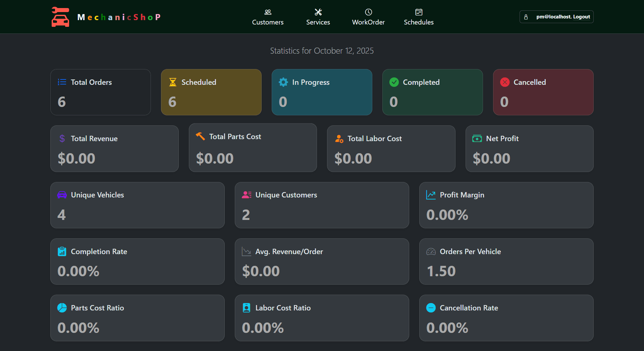Click the red X Cancelled icon

[505, 82]
